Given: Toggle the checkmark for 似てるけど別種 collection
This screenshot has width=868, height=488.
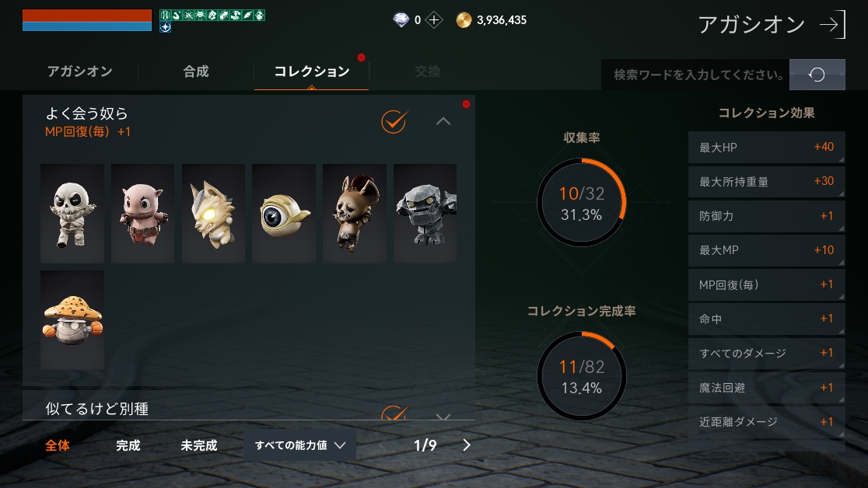Looking at the screenshot, I should tap(394, 413).
